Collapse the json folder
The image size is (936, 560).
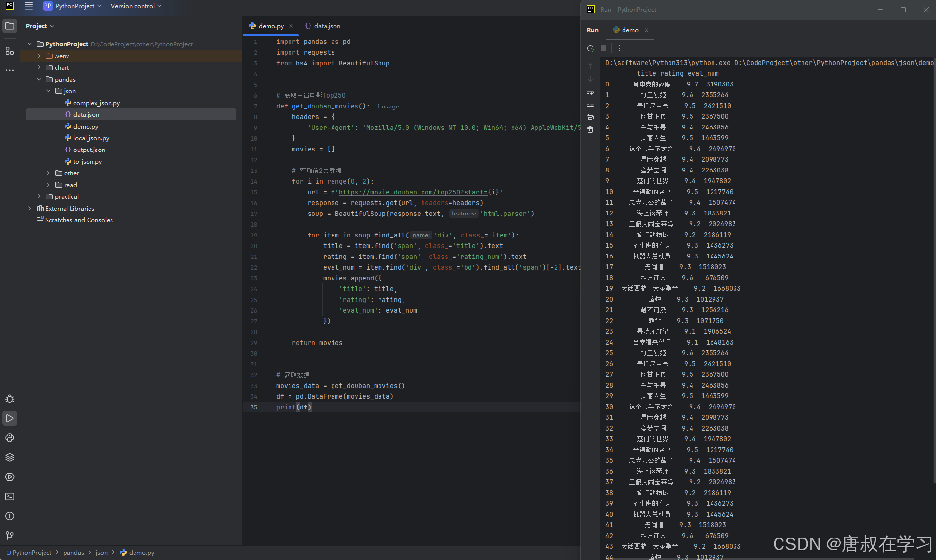click(x=48, y=91)
